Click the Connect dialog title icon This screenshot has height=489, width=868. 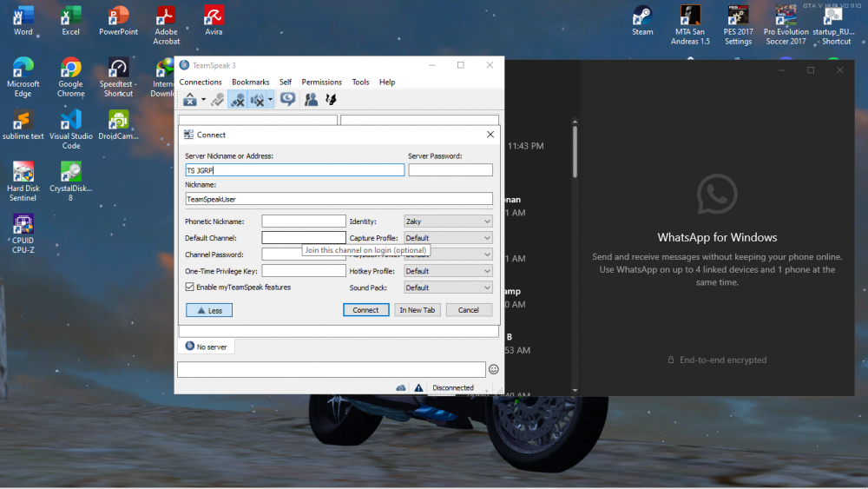click(x=188, y=135)
